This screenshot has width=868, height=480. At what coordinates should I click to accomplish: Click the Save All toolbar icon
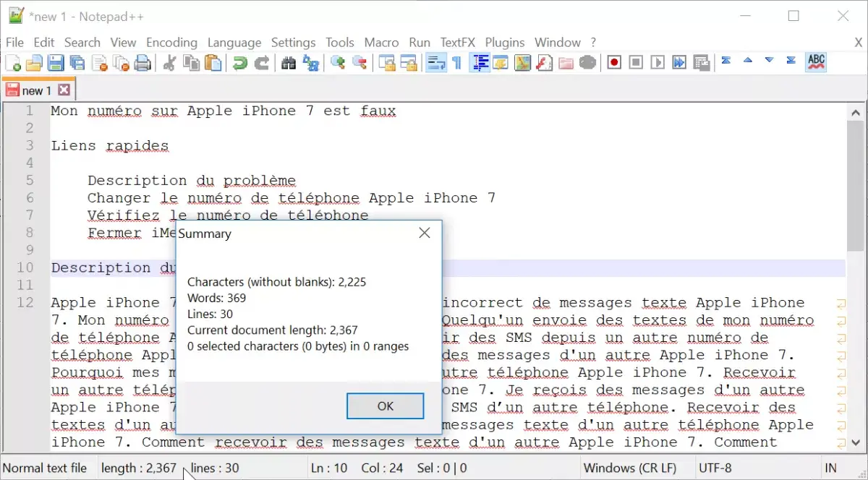[77, 63]
